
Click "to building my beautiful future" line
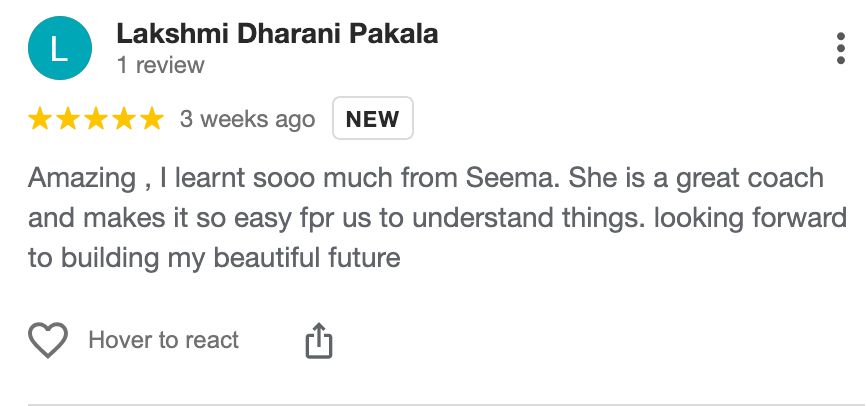coord(214,258)
